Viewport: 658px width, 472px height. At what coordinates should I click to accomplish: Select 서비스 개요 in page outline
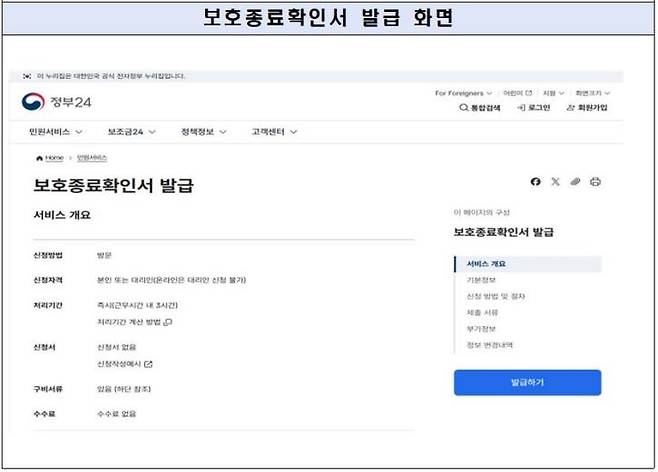[528, 264]
